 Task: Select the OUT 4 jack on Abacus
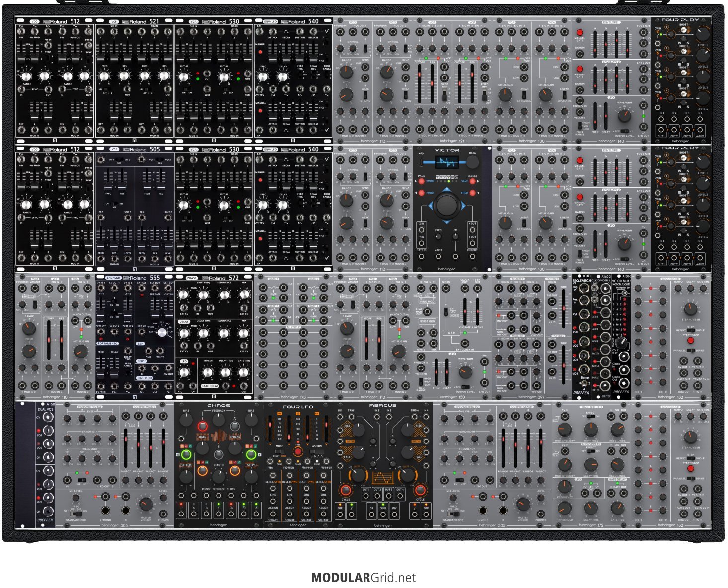point(400,496)
